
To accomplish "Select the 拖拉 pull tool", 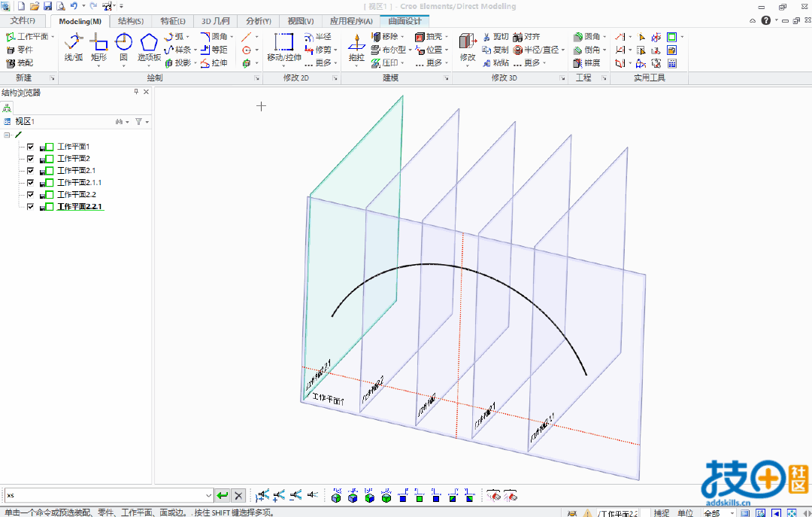I will [356, 48].
